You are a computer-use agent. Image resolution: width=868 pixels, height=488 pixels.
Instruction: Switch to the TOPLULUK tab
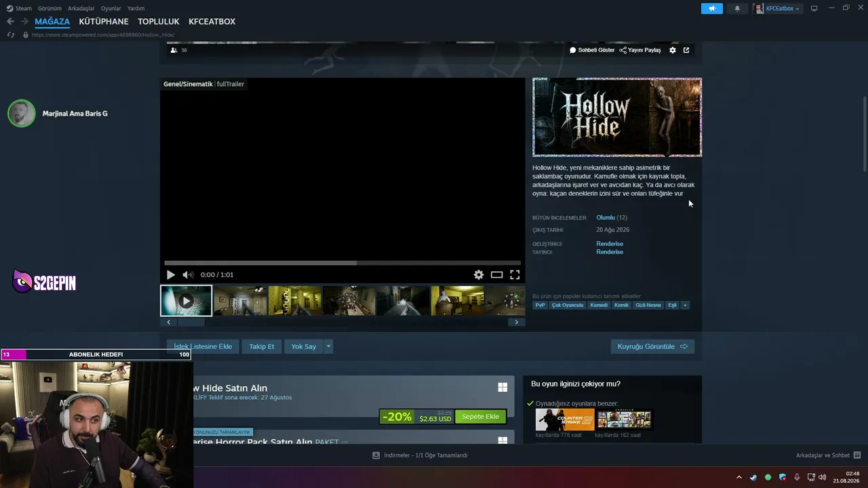[159, 22]
